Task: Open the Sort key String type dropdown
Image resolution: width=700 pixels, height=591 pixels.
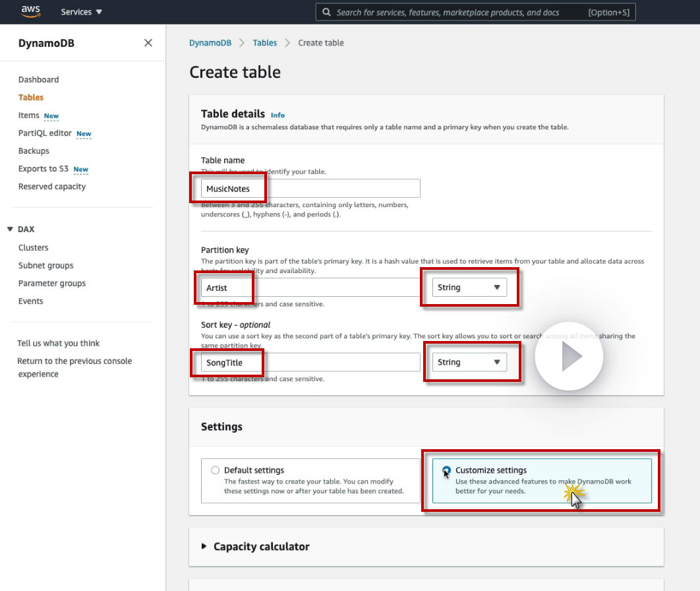Action: [x=469, y=362]
